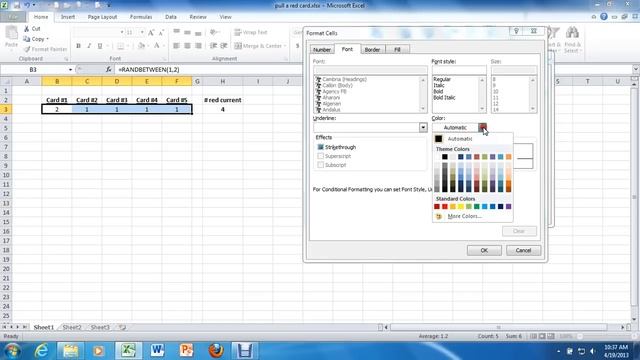The width and height of the screenshot is (640, 360).
Task: Click the Merge & Center icon
Action: (x=238, y=46)
